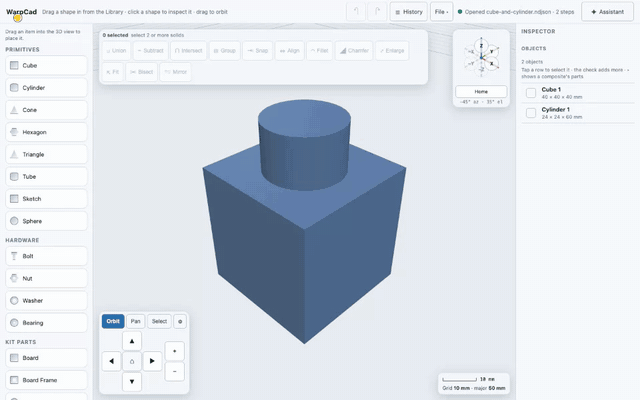This screenshot has width=640, height=400.
Task: Orbit the view left with the left arrow
Action: point(111,361)
